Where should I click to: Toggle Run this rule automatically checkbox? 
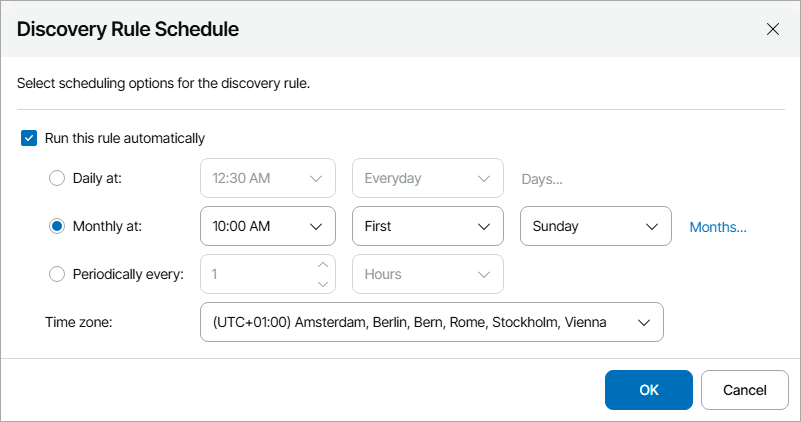click(x=29, y=138)
